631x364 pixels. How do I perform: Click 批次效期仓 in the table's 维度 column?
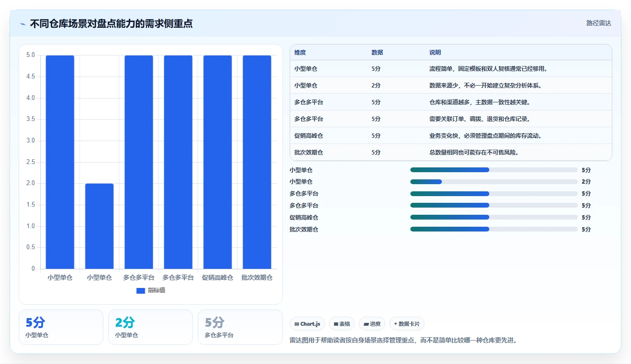point(309,153)
